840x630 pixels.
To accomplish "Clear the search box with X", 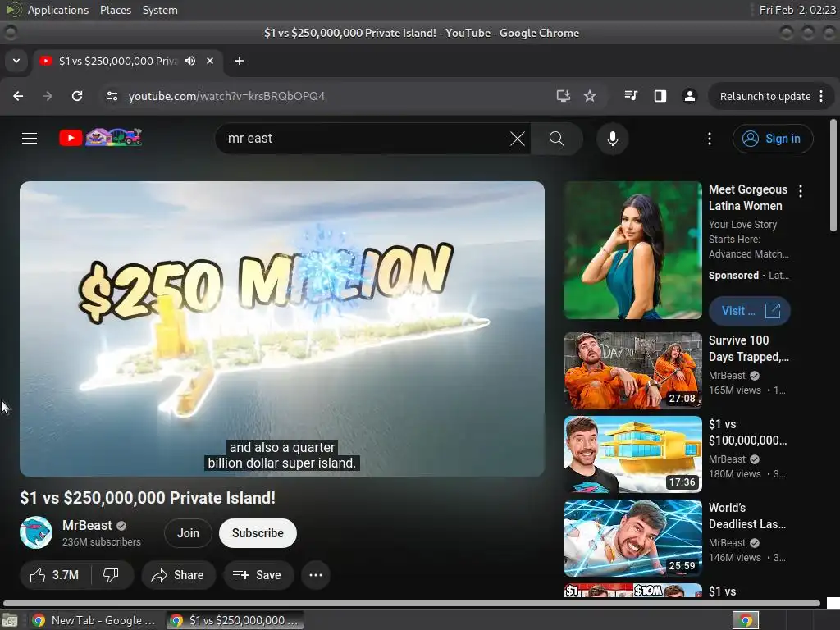I will (x=518, y=139).
